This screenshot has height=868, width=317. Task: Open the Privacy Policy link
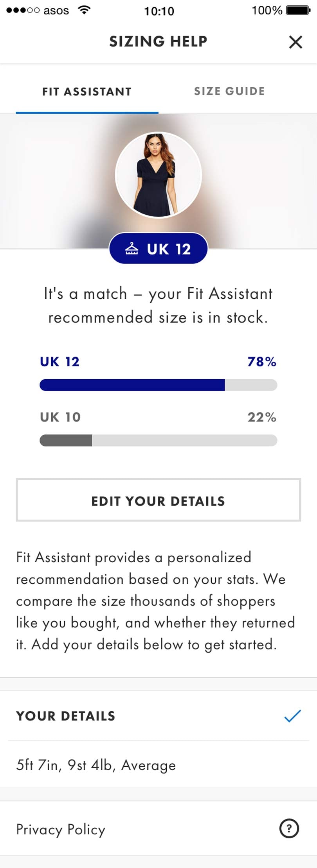point(61,829)
